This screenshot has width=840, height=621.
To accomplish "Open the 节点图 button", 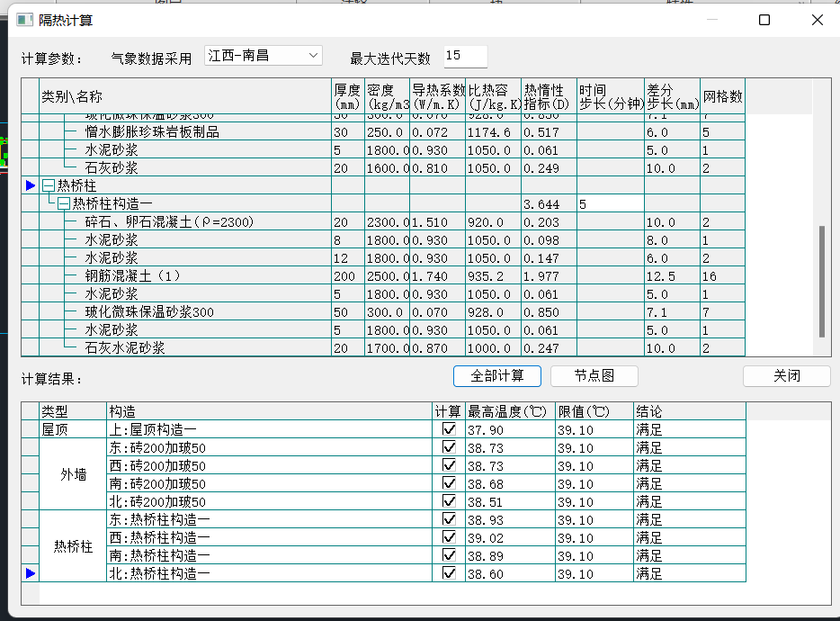I will (594, 375).
